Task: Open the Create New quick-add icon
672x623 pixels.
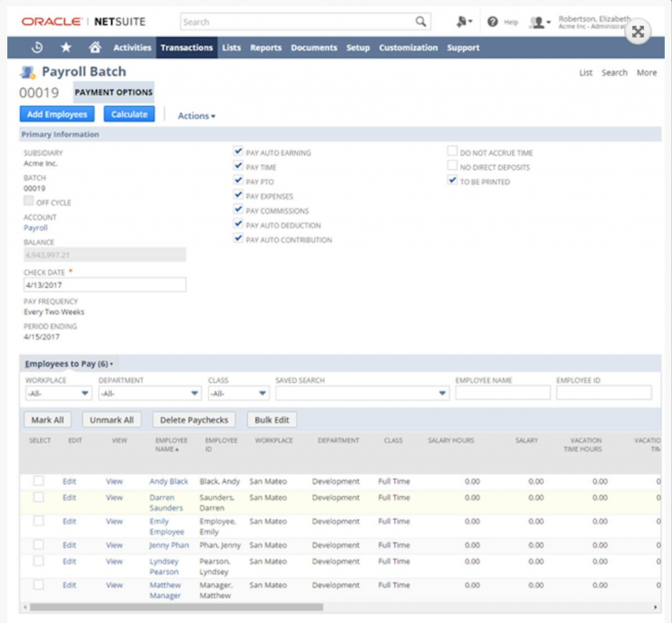Action: 461,21
